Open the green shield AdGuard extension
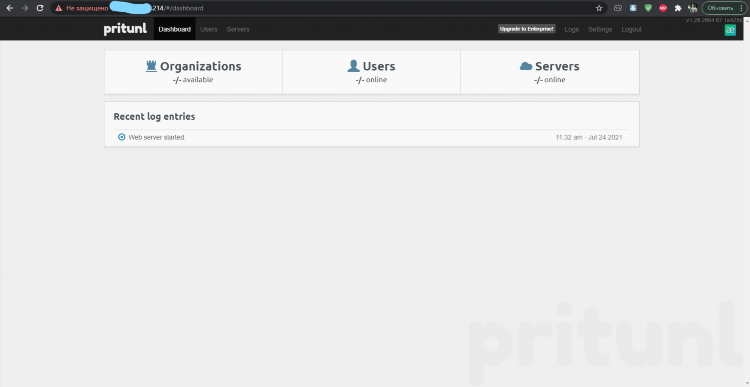Screen dimensions: 750x387 pos(648,8)
